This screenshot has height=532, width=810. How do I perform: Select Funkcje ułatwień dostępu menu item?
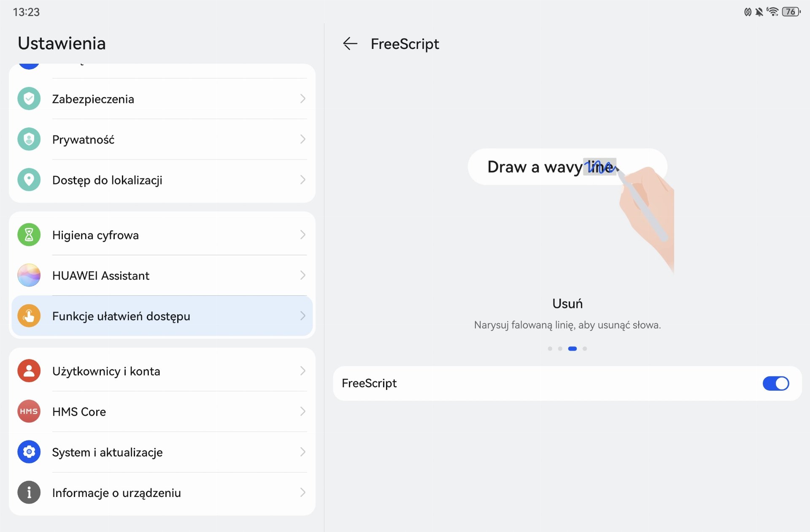click(121, 316)
